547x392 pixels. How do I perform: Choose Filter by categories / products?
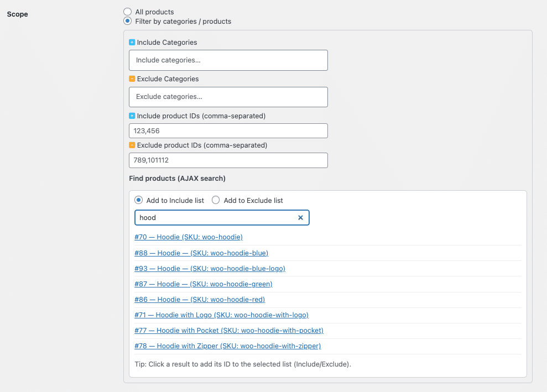[x=128, y=22]
